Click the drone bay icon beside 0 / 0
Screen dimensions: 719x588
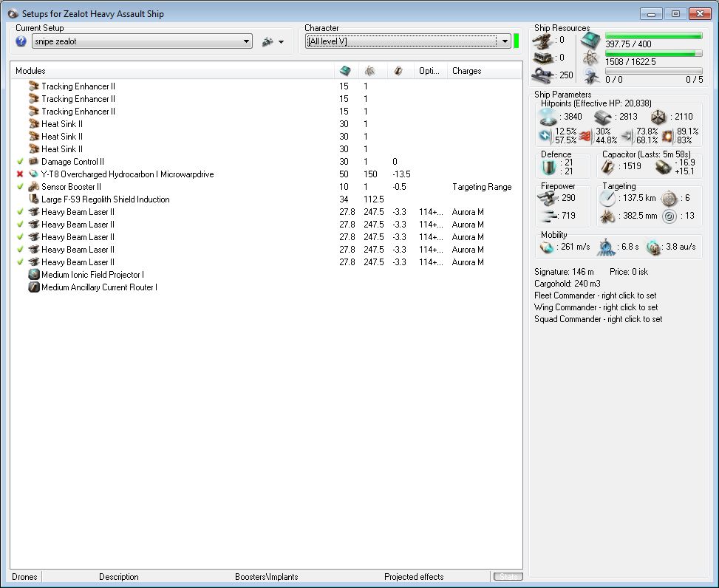590,75
